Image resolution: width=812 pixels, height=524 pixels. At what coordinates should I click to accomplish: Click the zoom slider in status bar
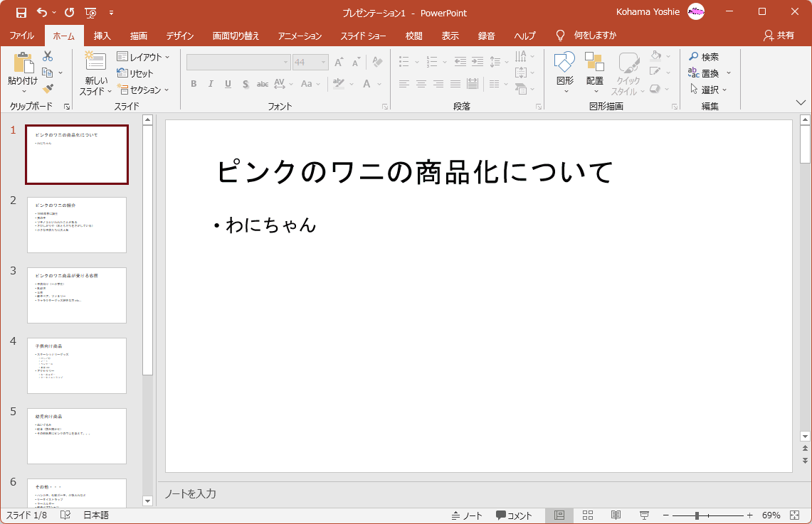[x=697, y=515]
